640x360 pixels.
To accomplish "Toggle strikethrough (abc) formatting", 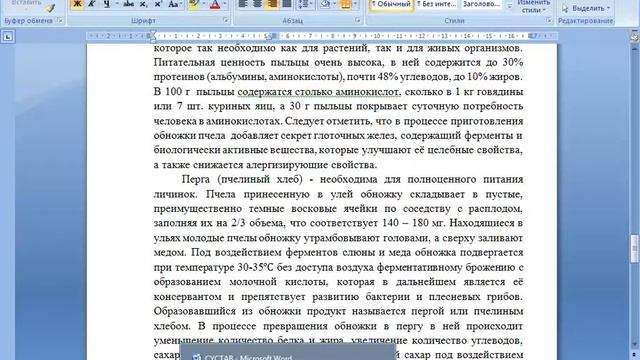I will point(129,4).
